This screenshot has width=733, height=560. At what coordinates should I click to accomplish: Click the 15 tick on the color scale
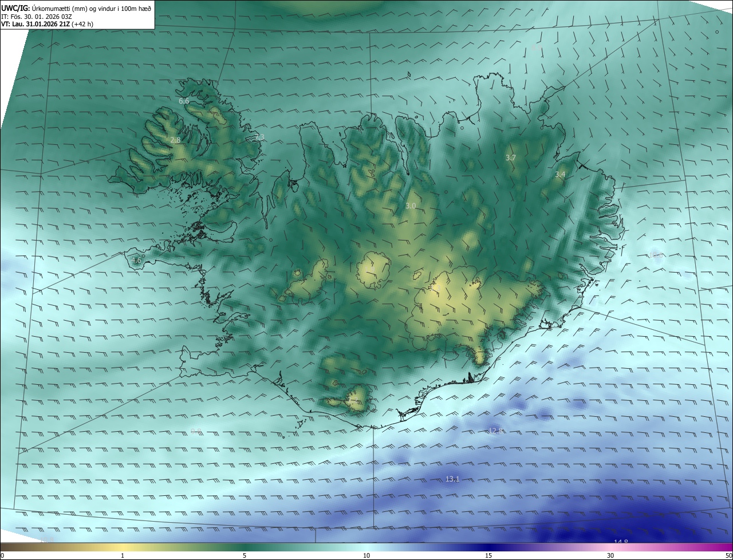tap(488, 555)
